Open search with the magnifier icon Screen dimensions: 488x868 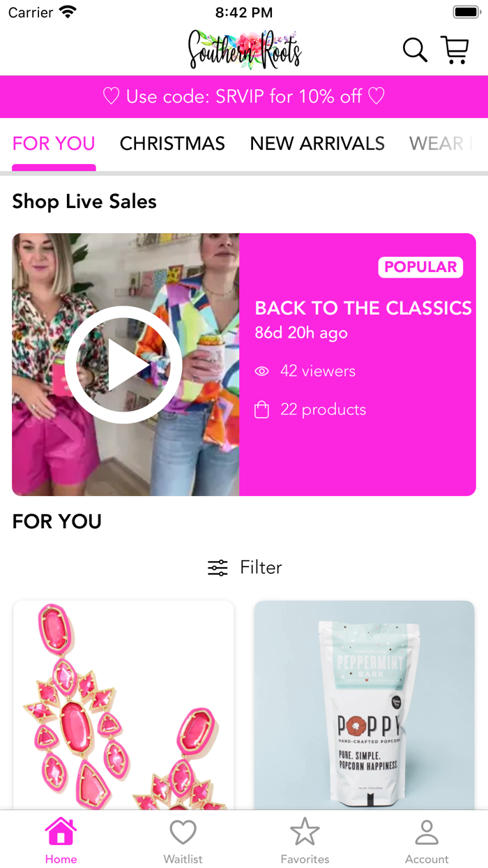(x=415, y=50)
